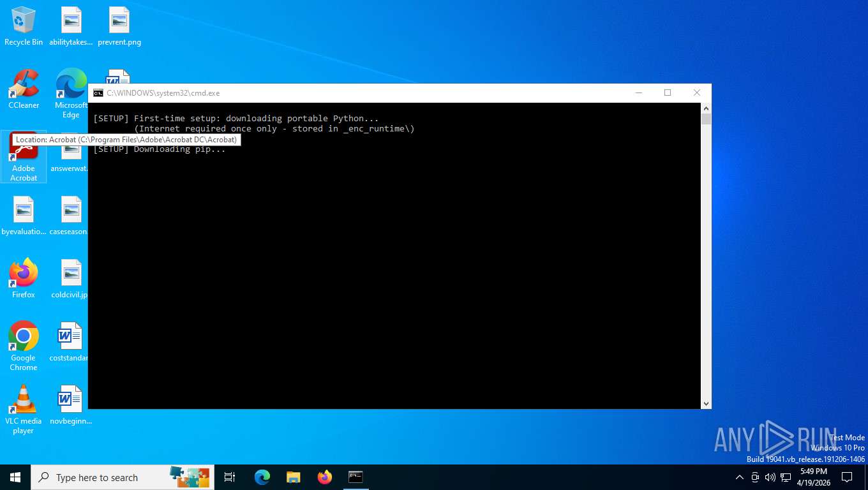Image resolution: width=868 pixels, height=490 pixels.
Task: Click the search highlights puzzle icon
Action: 190,477
